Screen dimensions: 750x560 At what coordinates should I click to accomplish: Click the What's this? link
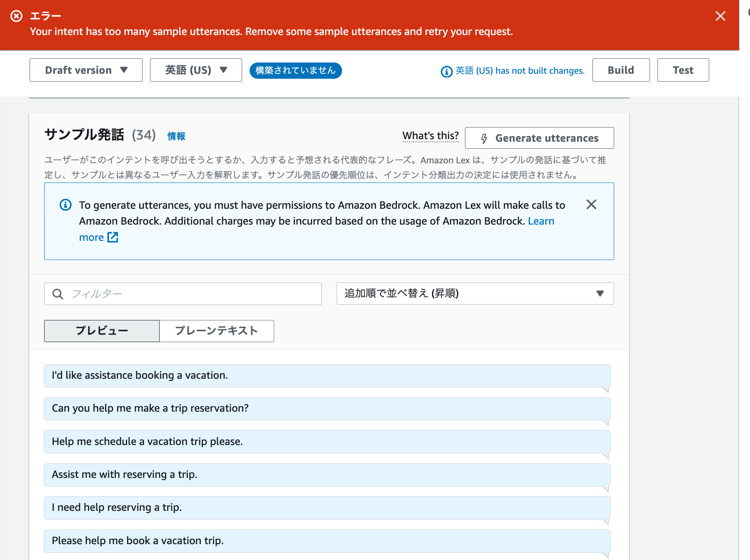430,135
